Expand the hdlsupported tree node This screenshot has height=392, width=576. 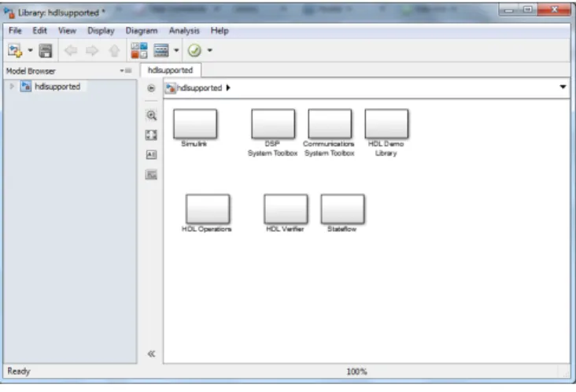(x=12, y=87)
